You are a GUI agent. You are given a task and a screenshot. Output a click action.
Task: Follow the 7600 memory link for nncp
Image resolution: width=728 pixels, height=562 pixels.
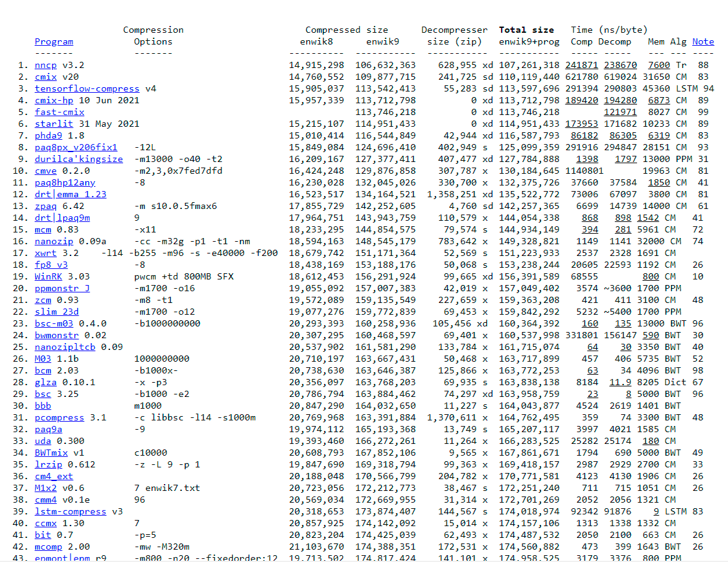coord(659,65)
